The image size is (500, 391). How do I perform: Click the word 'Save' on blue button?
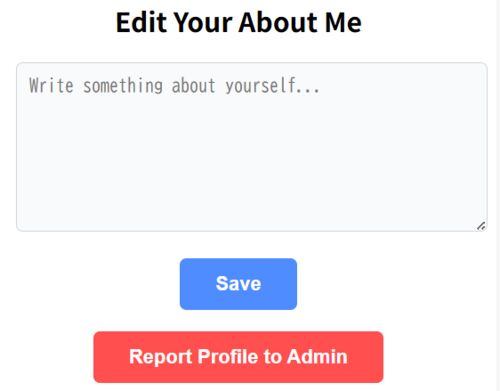[238, 284]
